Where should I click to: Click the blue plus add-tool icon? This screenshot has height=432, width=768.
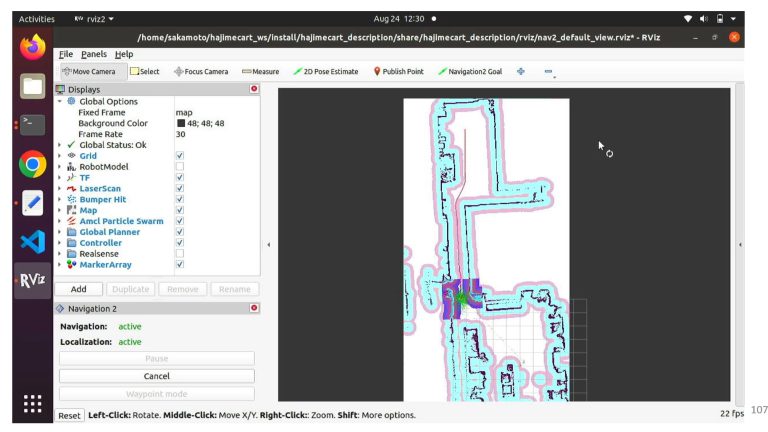(521, 72)
